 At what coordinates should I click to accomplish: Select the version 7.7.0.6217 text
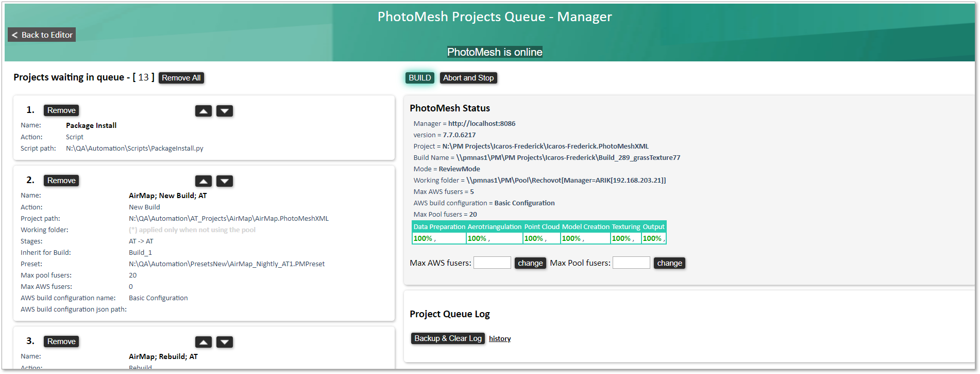pyautogui.click(x=459, y=135)
